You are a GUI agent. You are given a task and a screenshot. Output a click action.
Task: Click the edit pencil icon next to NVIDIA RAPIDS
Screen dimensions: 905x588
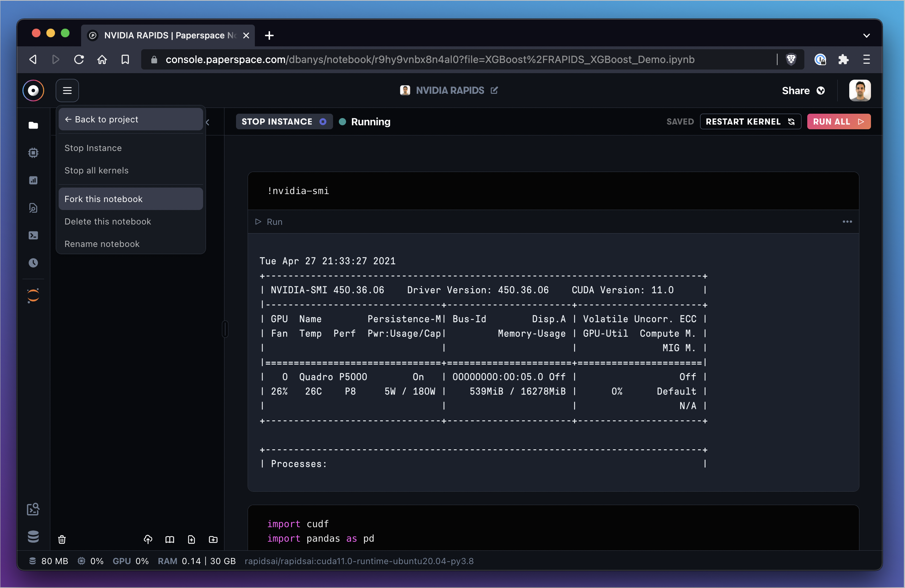point(494,90)
